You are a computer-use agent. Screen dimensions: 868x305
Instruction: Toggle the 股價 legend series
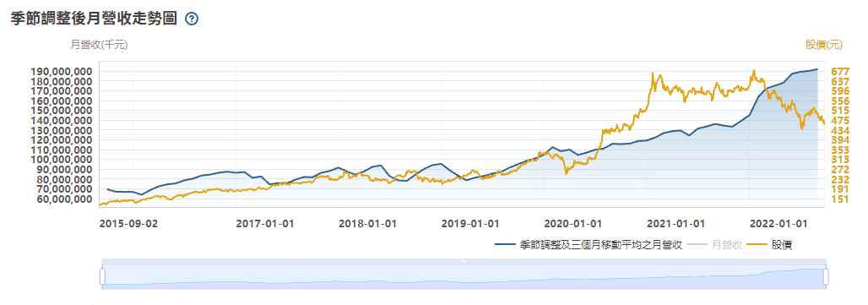point(770,244)
